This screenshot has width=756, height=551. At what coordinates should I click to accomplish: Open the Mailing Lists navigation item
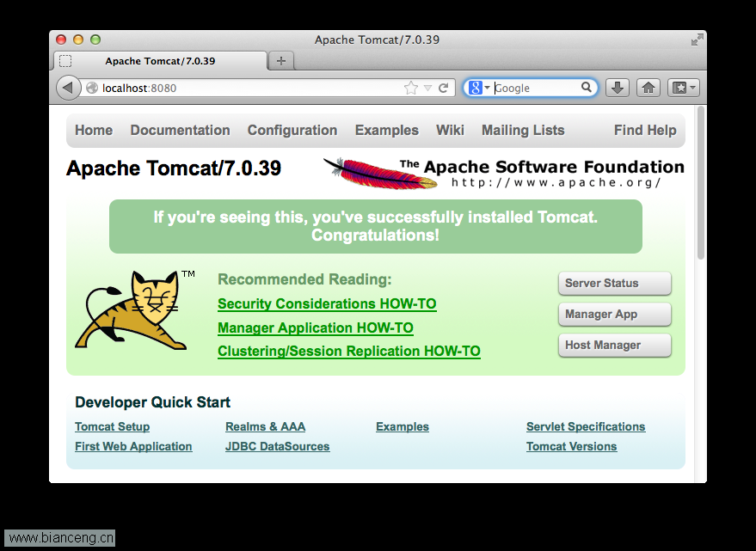pos(523,130)
